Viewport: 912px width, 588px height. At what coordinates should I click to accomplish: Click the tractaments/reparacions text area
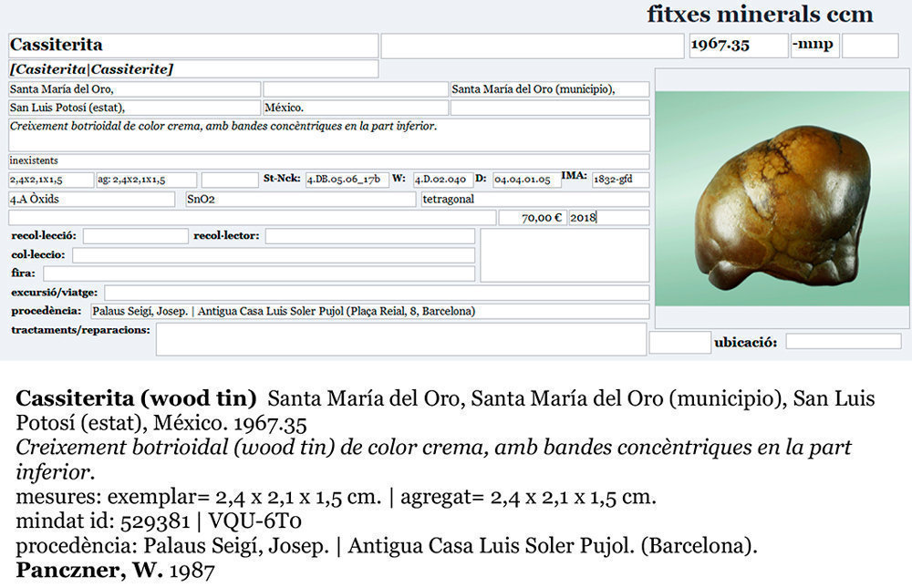[x=400, y=339]
